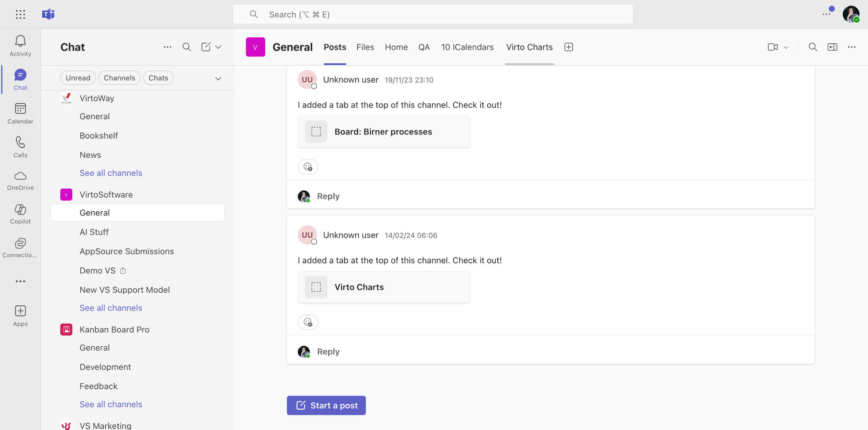
Task: Click See all channels under VirtoWay
Action: coord(111,173)
